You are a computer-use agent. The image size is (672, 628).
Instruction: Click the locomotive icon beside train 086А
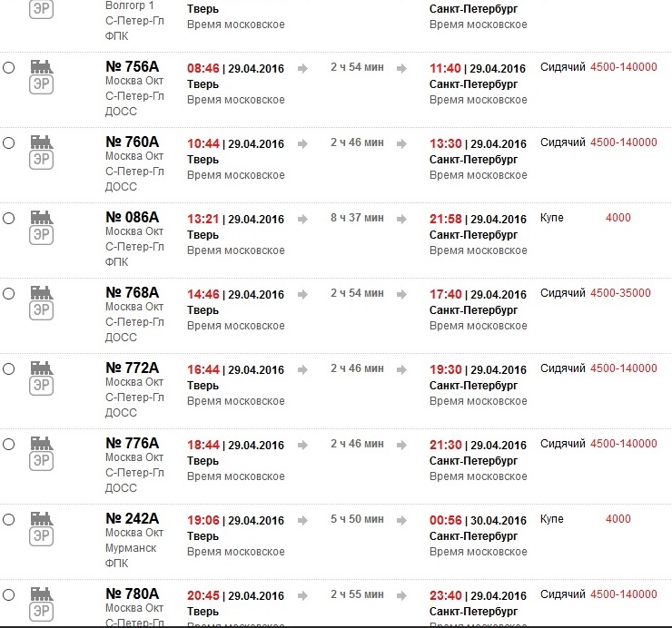pos(41,217)
